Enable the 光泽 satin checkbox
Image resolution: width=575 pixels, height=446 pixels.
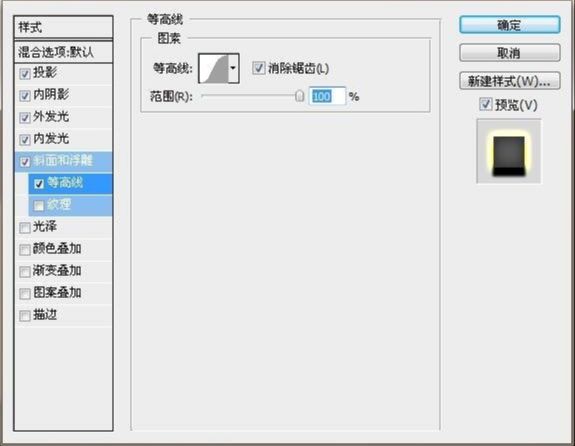point(25,228)
